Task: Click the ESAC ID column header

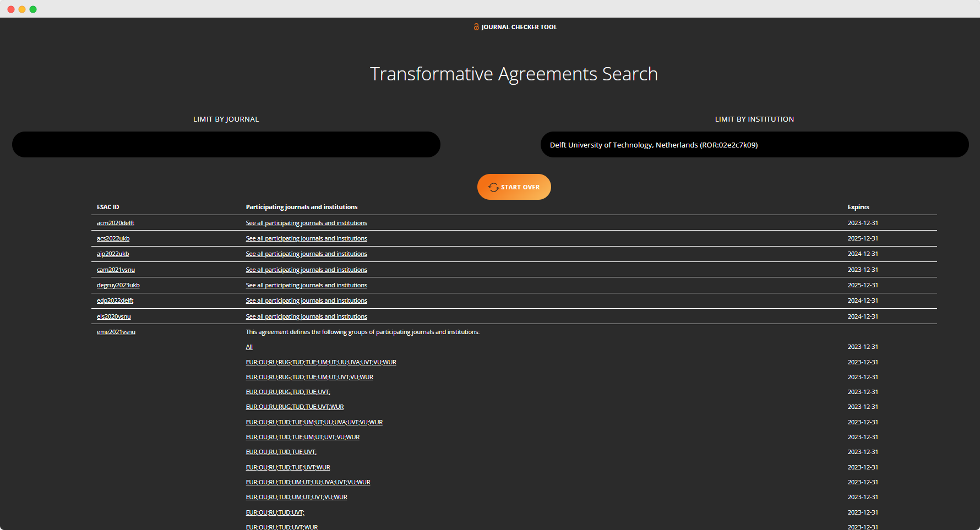Action: pos(108,207)
